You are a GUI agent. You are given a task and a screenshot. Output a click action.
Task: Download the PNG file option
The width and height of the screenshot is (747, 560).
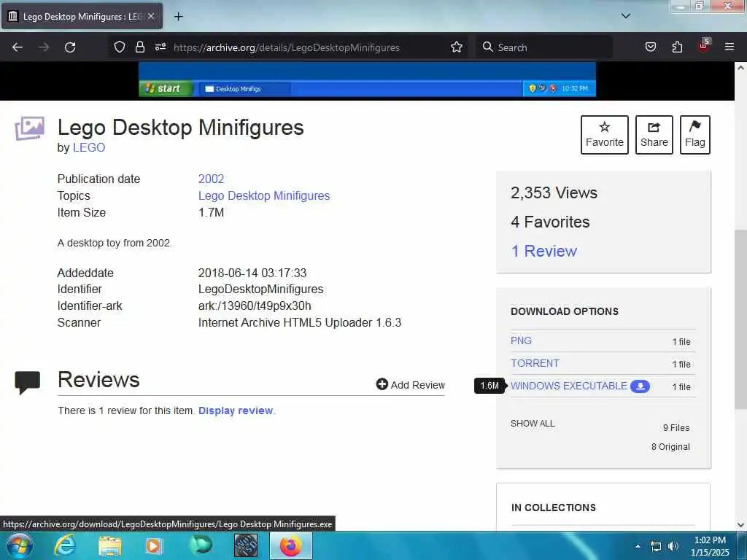pos(521,341)
